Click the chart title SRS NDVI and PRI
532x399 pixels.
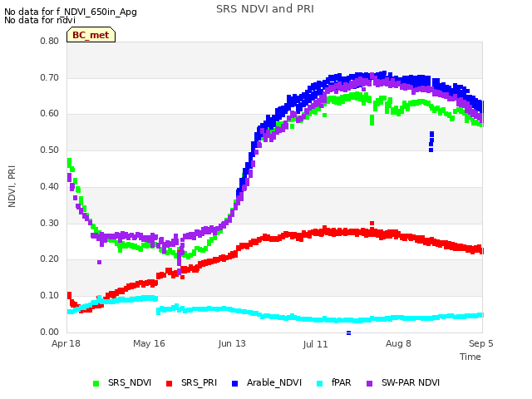[x=265, y=9]
